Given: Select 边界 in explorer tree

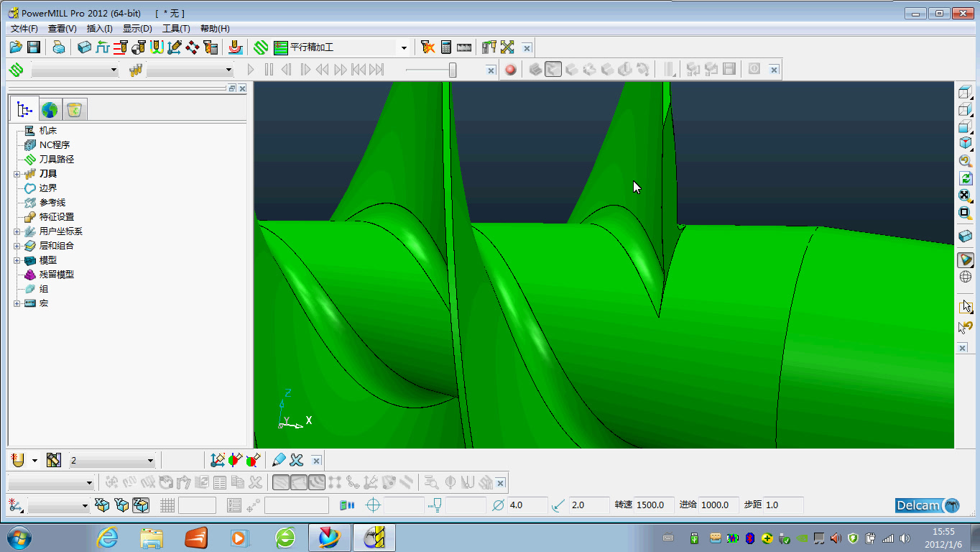Looking at the screenshot, I should click(x=48, y=188).
